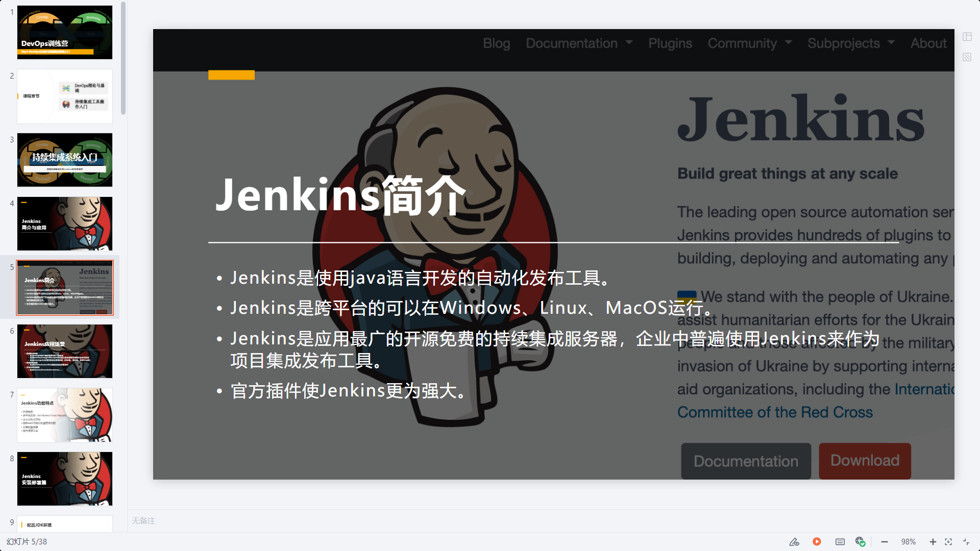Click bullet text about Windows、Linux、MacOS运行
The image size is (980, 551).
(472, 308)
